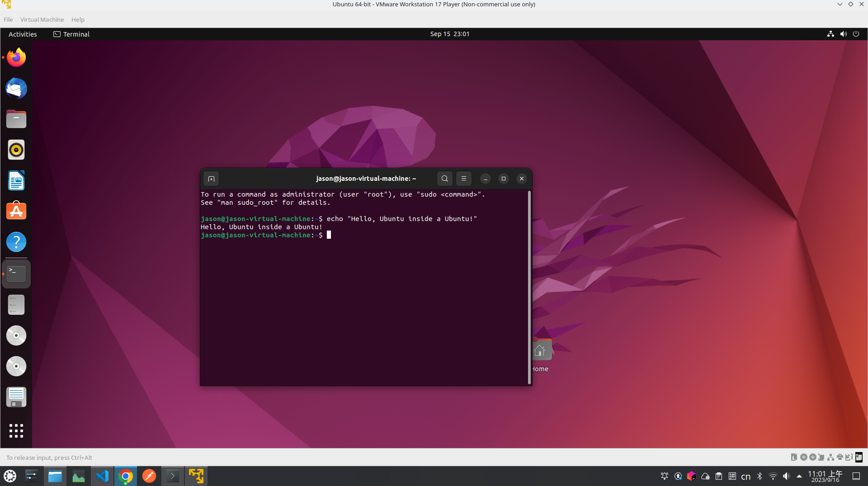Viewport: 868px width, 486px height.
Task: Open the host clock showing 11:01
Action: (825, 476)
